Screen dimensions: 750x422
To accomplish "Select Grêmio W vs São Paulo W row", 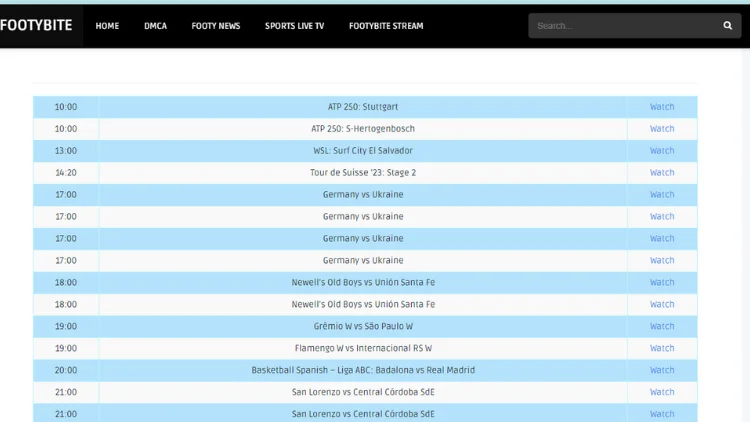I will coord(363,327).
